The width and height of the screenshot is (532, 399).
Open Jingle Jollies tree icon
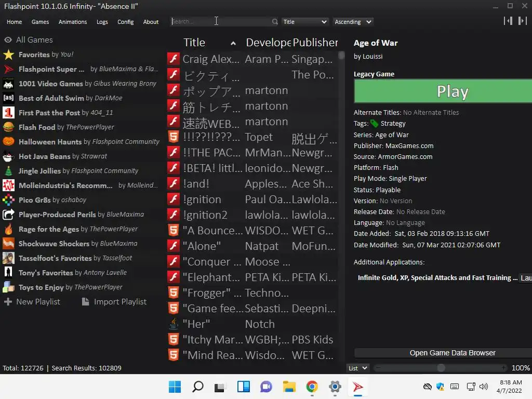8,171
